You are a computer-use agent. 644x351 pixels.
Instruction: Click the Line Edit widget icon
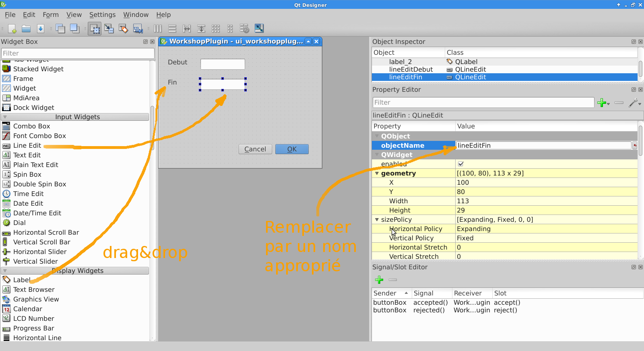click(x=6, y=146)
